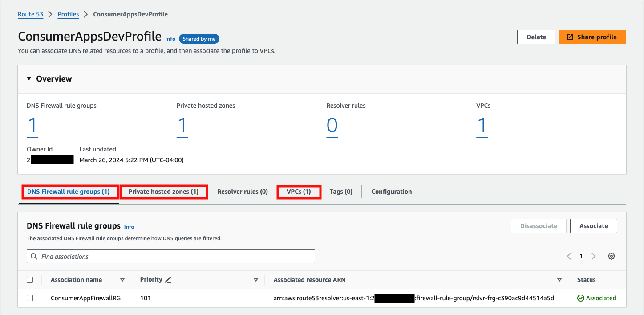Image resolution: width=644 pixels, height=315 pixels.
Task: Open the Configuration tab
Action: pyautogui.click(x=392, y=192)
